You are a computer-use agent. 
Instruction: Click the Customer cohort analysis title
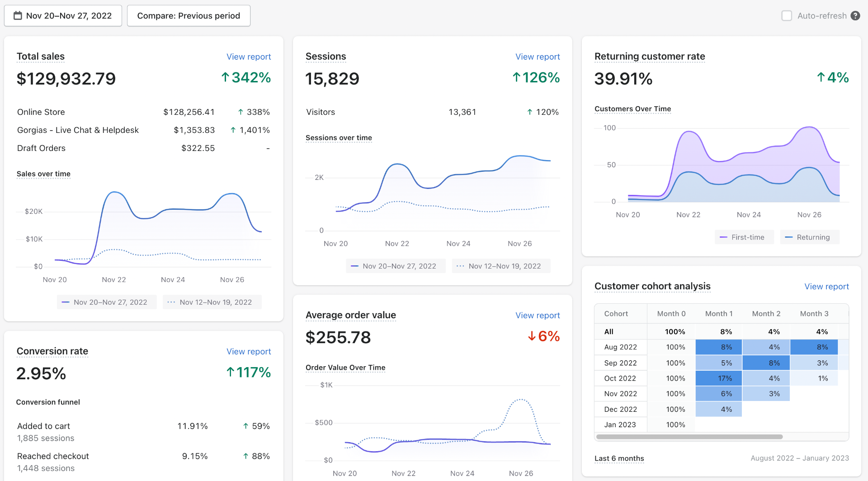[x=652, y=286]
